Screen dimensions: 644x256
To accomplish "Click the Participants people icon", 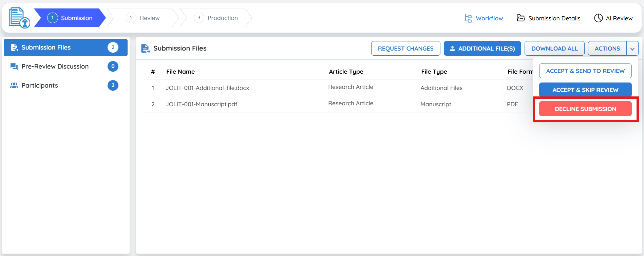I will click(x=14, y=86).
